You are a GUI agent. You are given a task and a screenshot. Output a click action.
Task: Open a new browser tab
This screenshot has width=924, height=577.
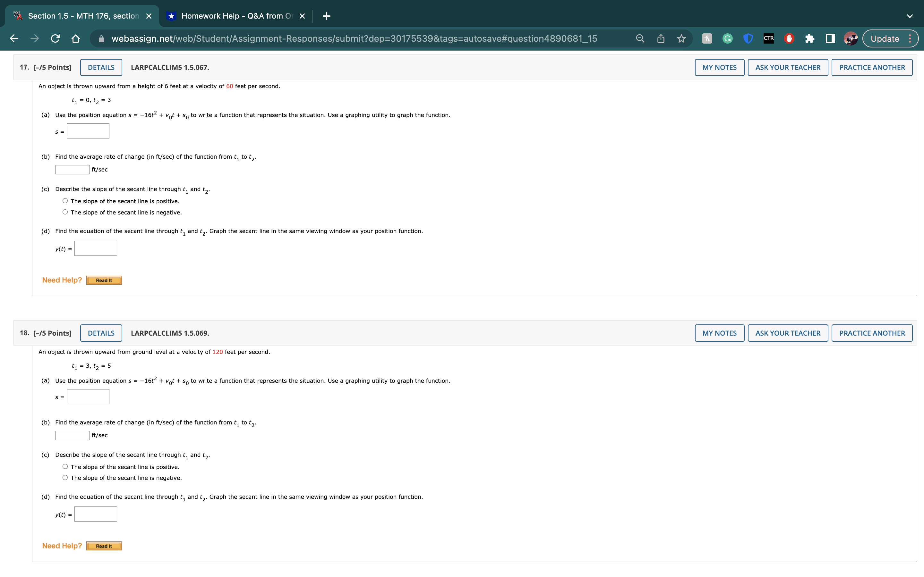click(x=327, y=16)
